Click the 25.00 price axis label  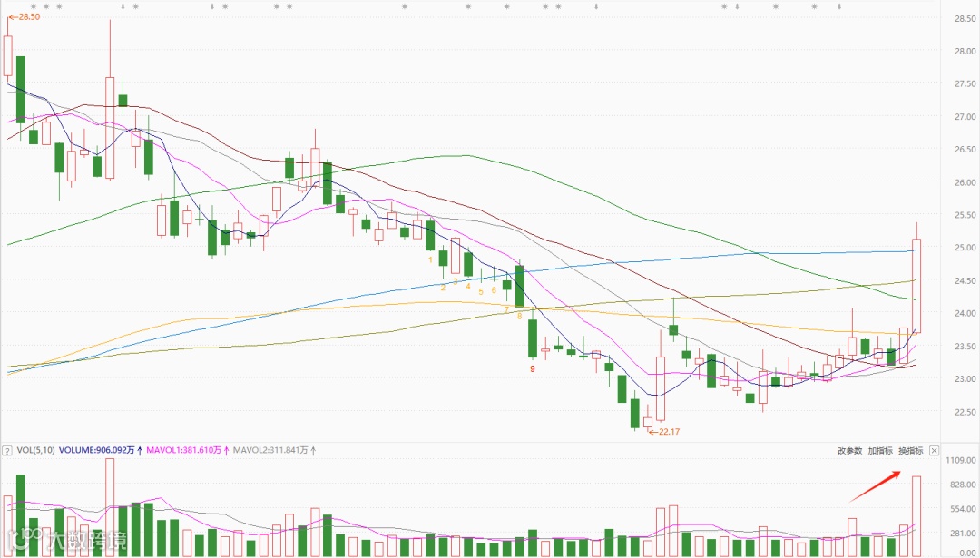click(x=965, y=248)
